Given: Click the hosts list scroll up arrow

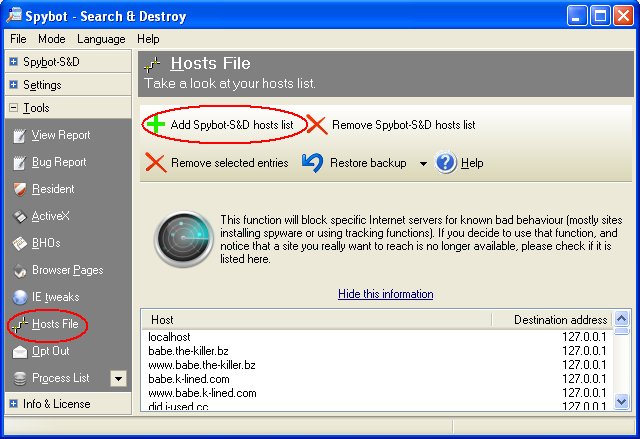Looking at the screenshot, I should pyautogui.click(x=622, y=318).
